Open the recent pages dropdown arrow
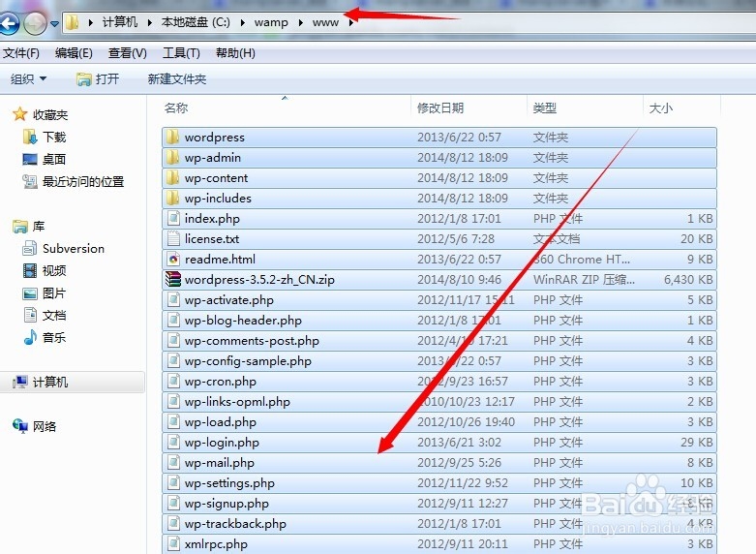 click(x=54, y=23)
